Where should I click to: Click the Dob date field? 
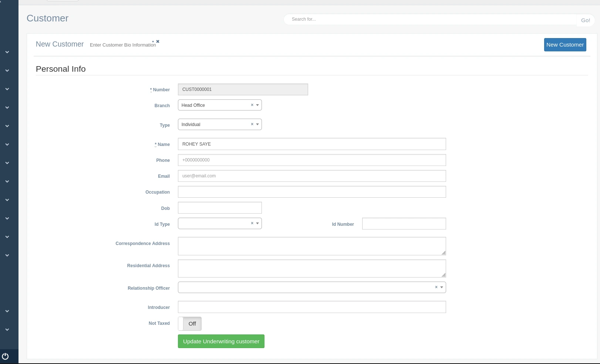click(x=220, y=208)
